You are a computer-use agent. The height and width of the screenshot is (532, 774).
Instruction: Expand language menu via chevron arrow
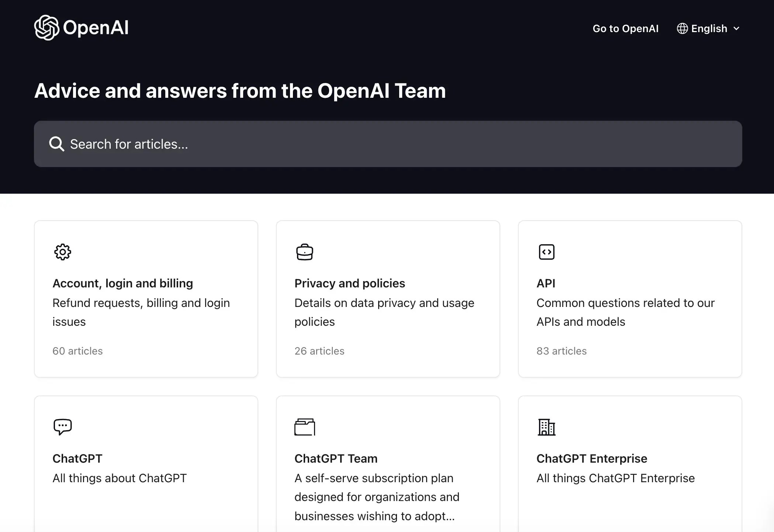tap(736, 28)
